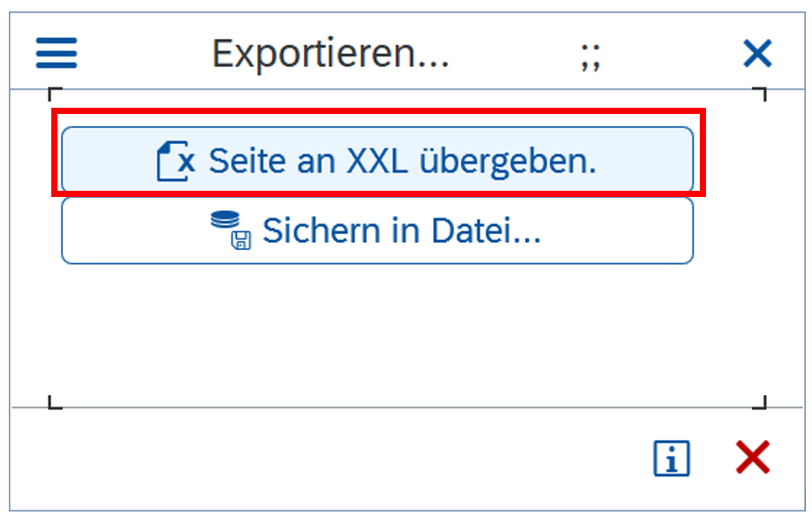The image size is (812, 515).
Task: Cancel using the red X footer icon
Action: click(753, 458)
